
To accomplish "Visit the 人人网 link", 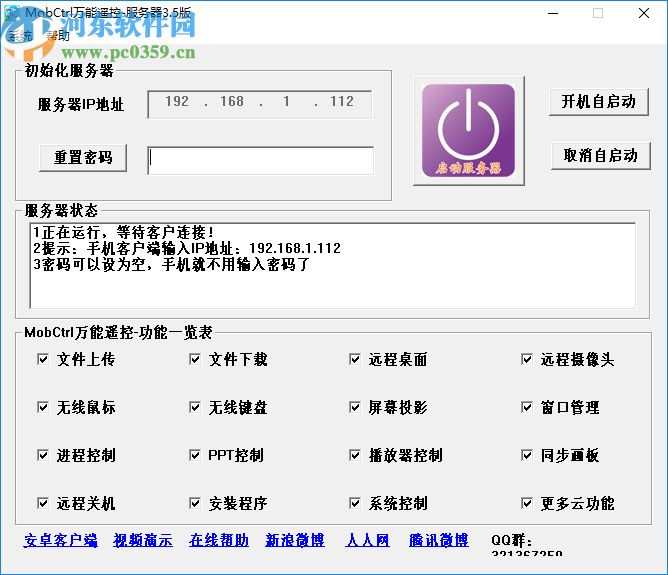I will (367, 540).
